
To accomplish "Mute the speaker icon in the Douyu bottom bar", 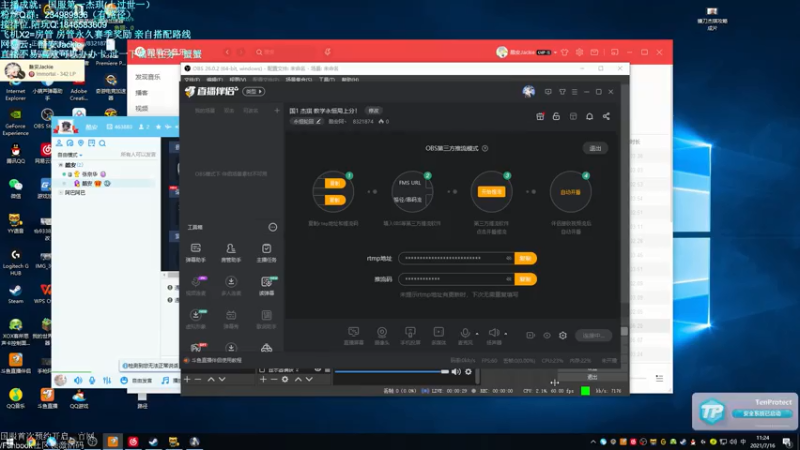I will click(x=493, y=333).
